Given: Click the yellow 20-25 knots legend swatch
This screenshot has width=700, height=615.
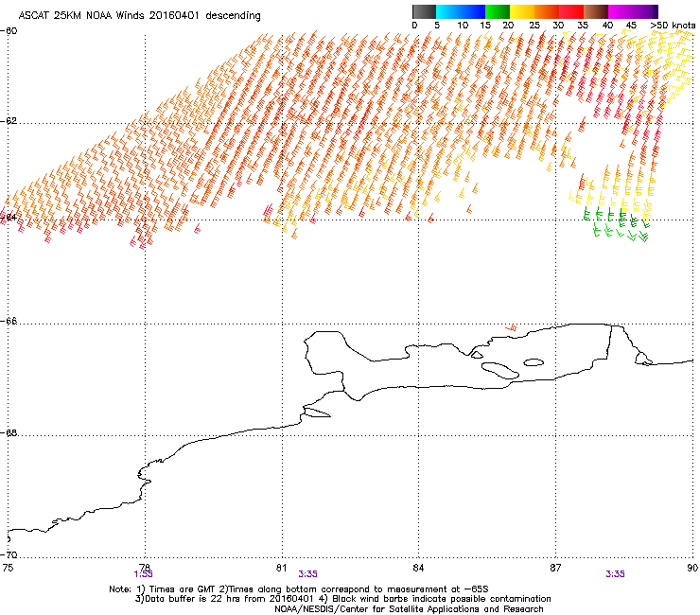Looking at the screenshot, I should point(522,11).
